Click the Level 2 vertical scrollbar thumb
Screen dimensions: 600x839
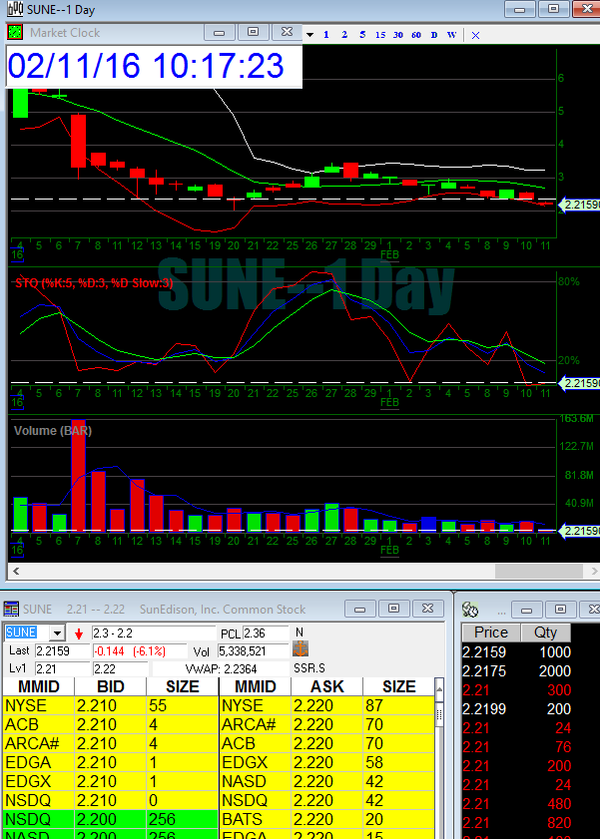pos(439,714)
